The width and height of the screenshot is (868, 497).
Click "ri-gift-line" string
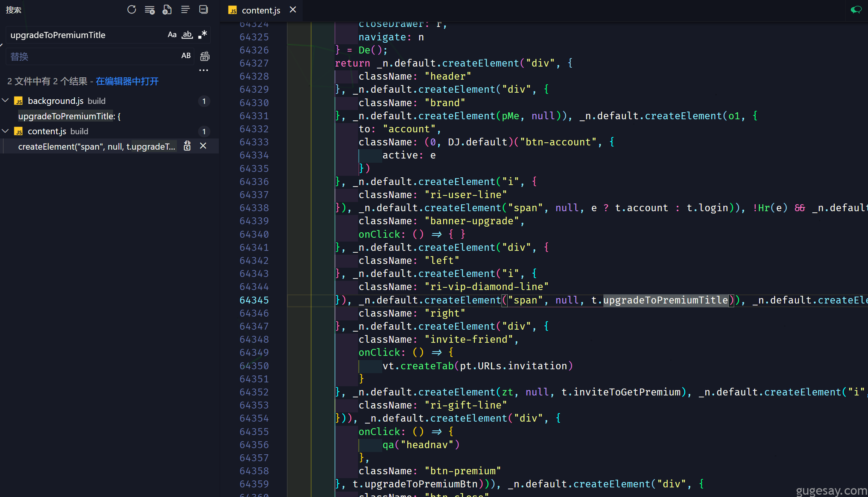click(466, 405)
